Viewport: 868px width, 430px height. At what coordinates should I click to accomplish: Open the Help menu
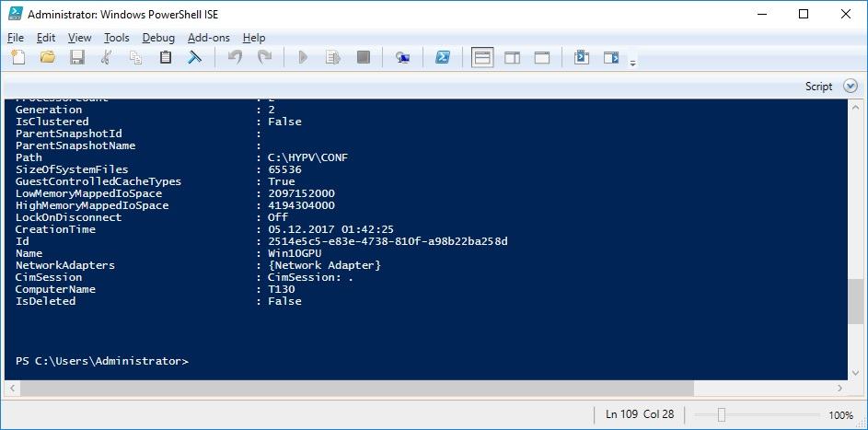[254, 38]
